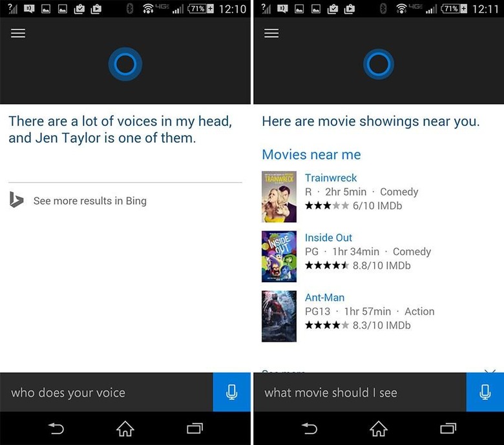The height and width of the screenshot is (445, 504).
Task: Tap Inside Out star rating
Action: 327,265
